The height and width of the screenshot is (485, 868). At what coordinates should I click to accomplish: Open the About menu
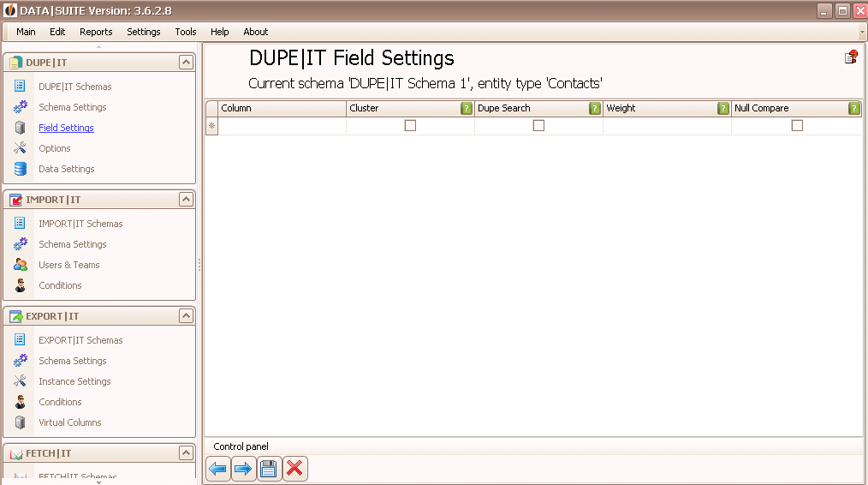256,32
